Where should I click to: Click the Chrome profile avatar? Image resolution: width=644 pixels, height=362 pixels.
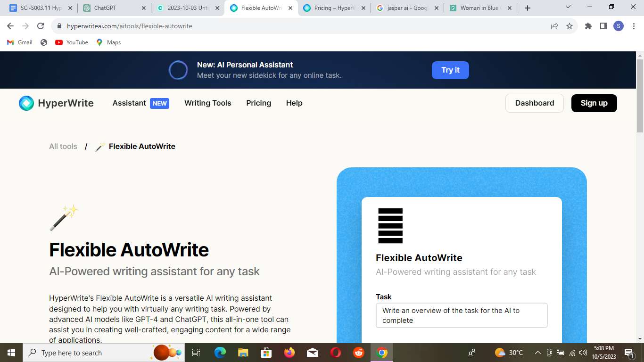click(x=618, y=26)
